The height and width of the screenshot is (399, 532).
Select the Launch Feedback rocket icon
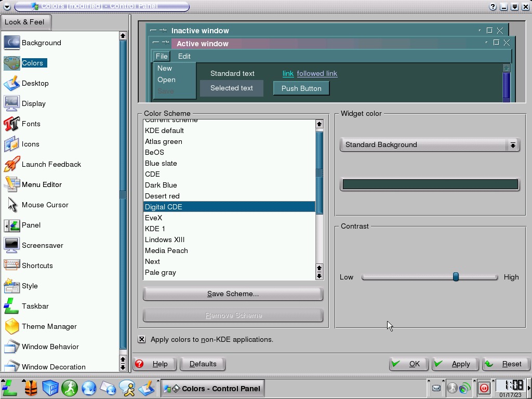pyautogui.click(x=11, y=164)
